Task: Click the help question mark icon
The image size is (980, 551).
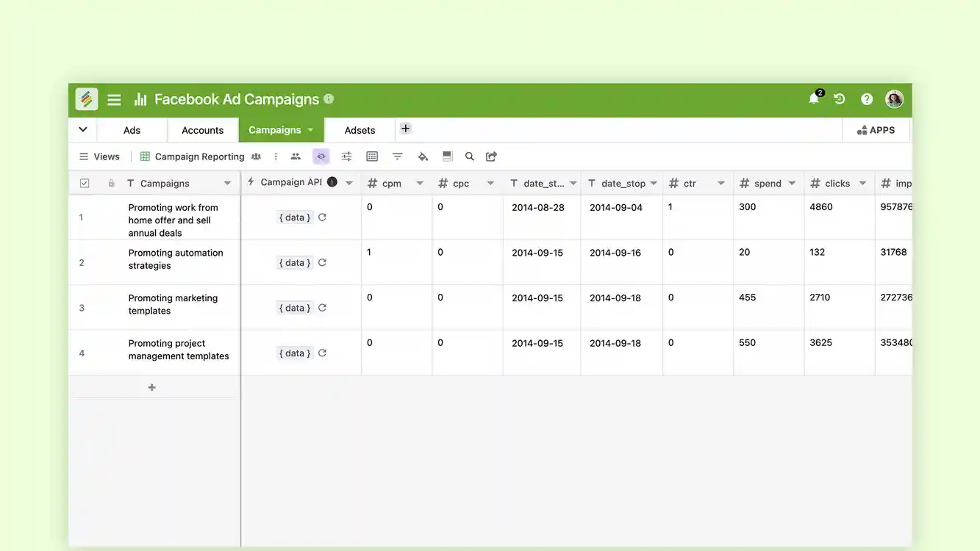Action: pyautogui.click(x=867, y=99)
